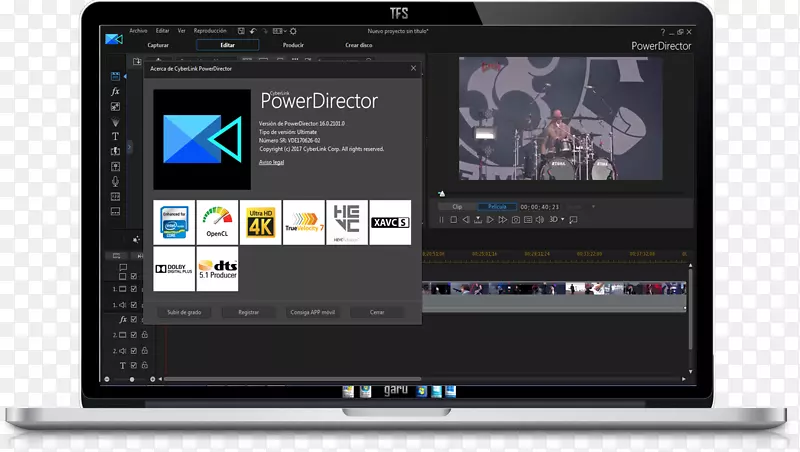
Task: Open the Archivo menu
Action: pos(138,31)
